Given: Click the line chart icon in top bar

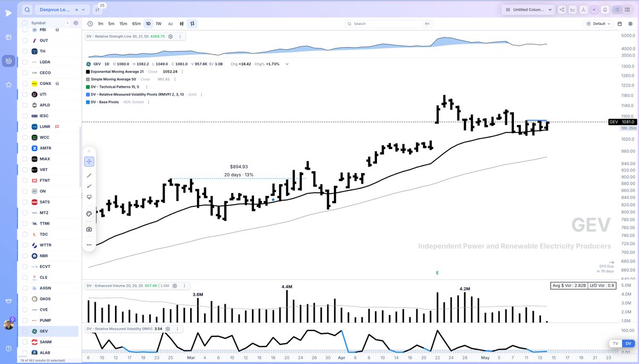Looking at the screenshot, I should point(573,9).
